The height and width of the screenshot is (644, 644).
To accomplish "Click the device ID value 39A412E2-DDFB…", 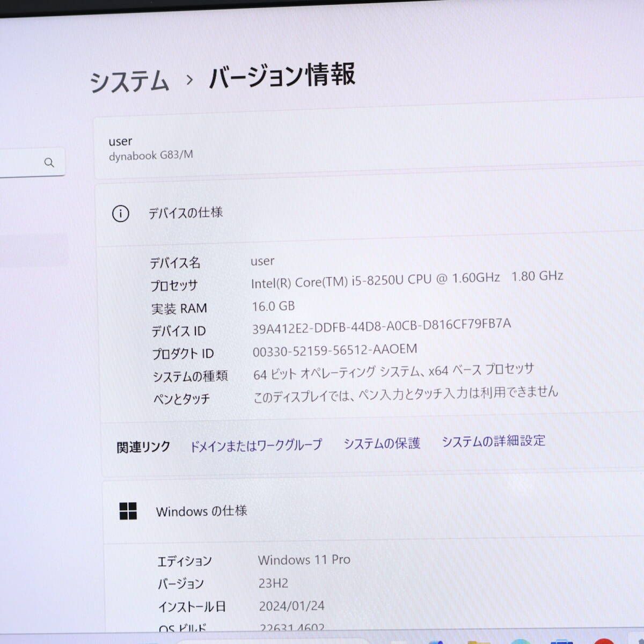I will [382, 326].
